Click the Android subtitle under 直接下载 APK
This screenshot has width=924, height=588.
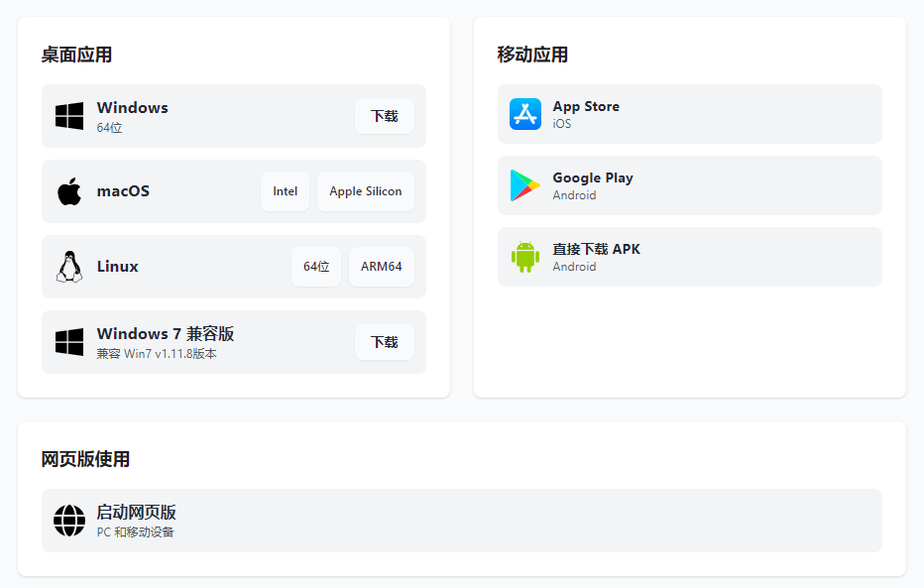click(575, 267)
